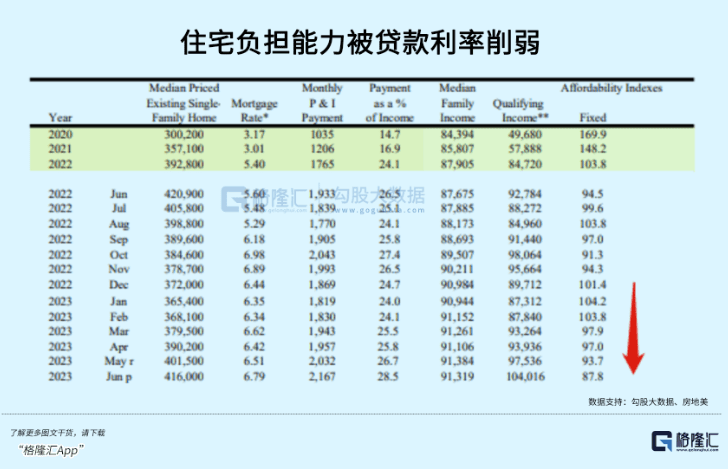The image size is (728, 469).
Task: Select payment percentage 28.5
Action: pyautogui.click(x=388, y=377)
